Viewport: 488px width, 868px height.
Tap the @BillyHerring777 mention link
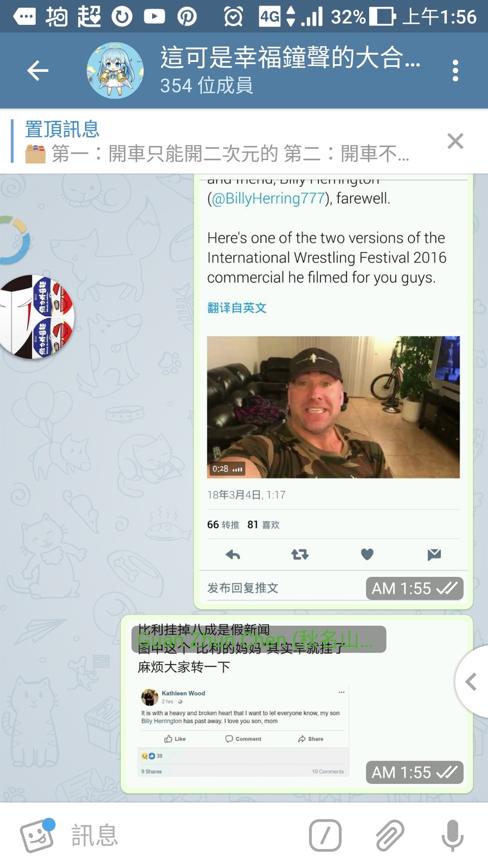pyautogui.click(x=268, y=198)
